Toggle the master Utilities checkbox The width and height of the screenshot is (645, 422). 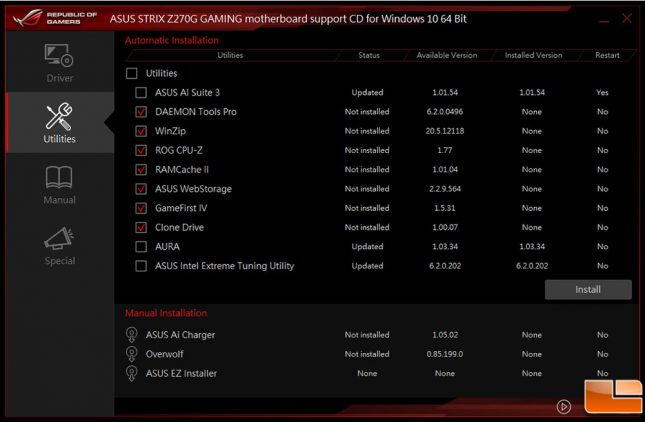(132, 73)
